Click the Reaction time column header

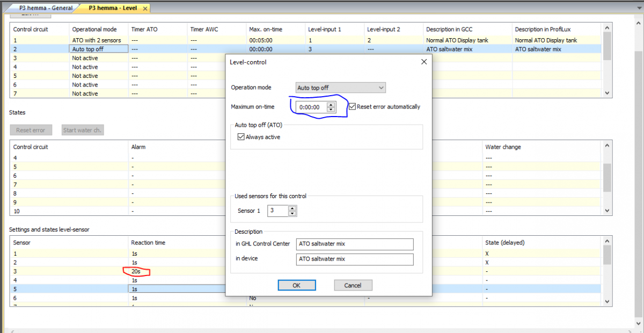[x=148, y=243]
